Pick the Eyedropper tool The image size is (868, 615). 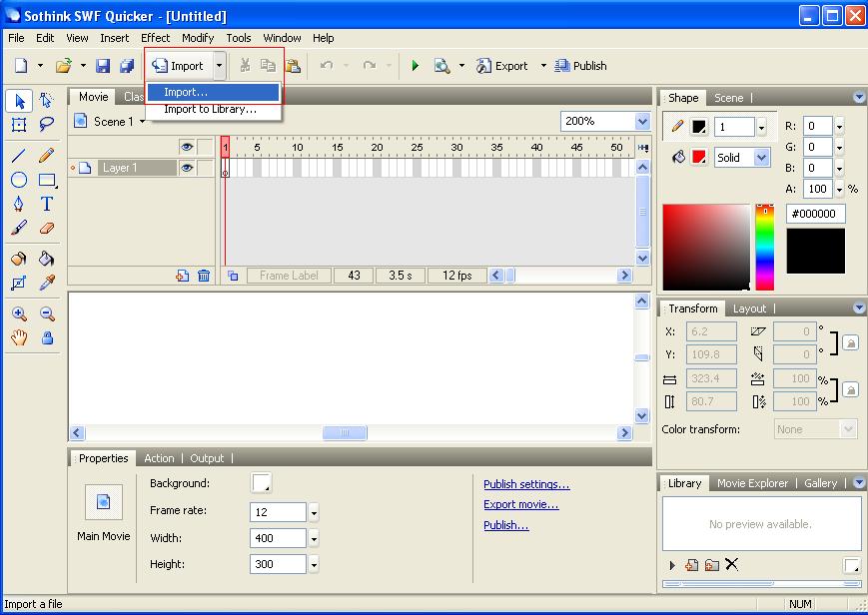click(x=47, y=283)
